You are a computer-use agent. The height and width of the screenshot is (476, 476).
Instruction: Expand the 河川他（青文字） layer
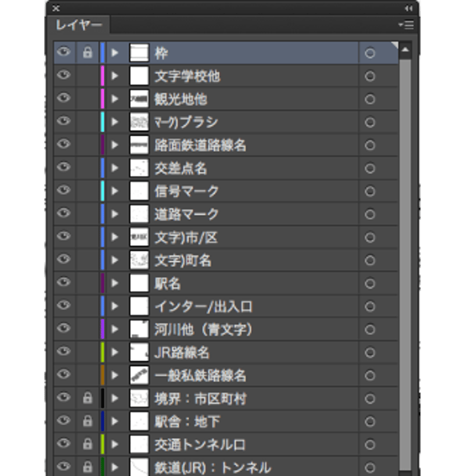click(115, 330)
